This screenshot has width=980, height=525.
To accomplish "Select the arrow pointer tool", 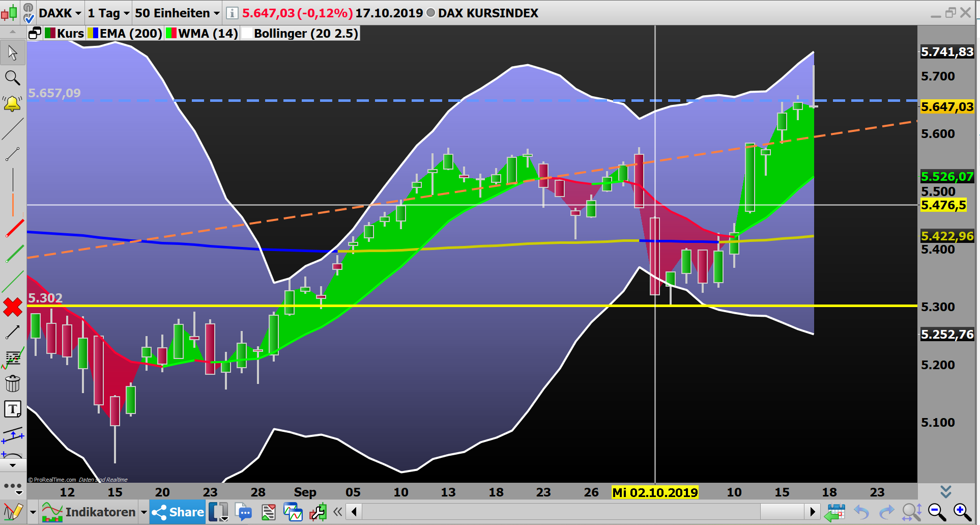I will (13, 52).
